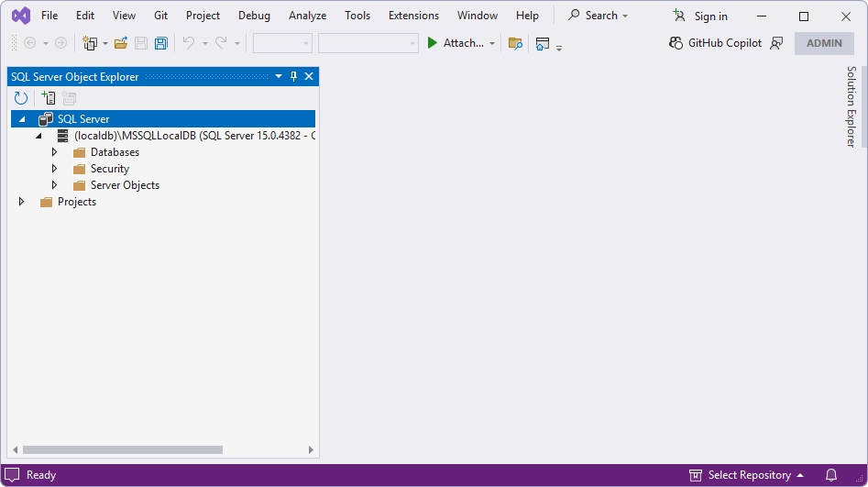This screenshot has height=487, width=868.
Task: Open the Window menu
Action: pyautogui.click(x=478, y=16)
